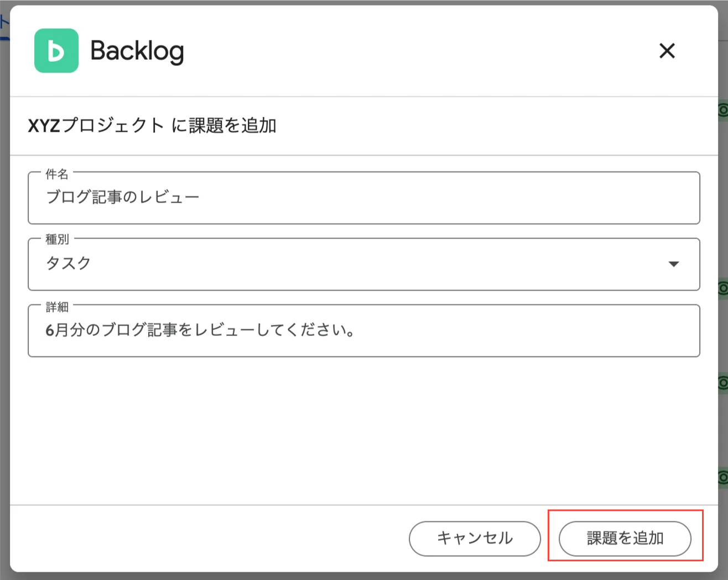728x580 pixels.
Task: Click the 詳細 details text field
Action: pos(364,330)
